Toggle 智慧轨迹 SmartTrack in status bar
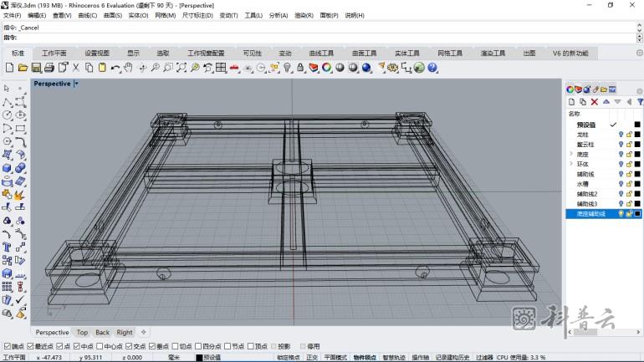 tap(394, 358)
